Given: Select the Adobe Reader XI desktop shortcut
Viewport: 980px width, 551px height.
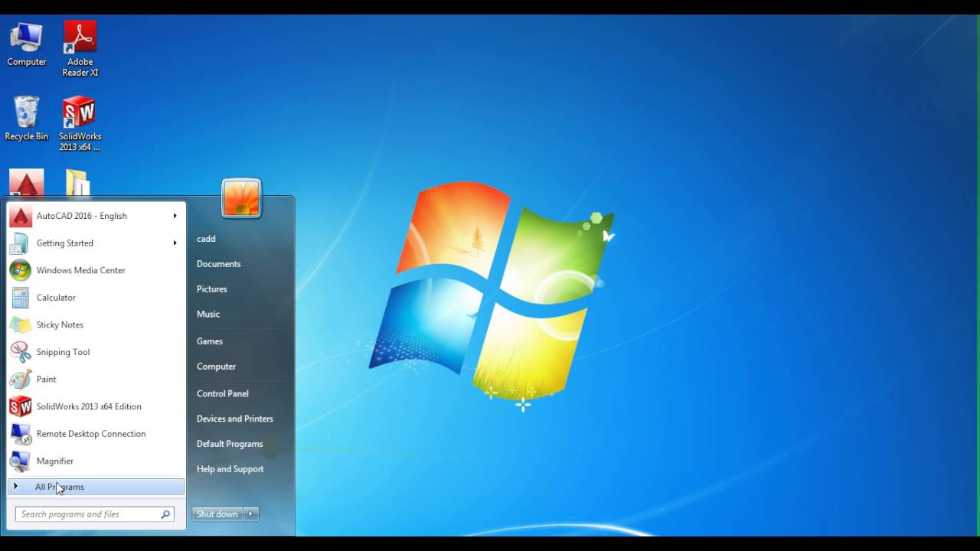Looking at the screenshot, I should [80, 49].
